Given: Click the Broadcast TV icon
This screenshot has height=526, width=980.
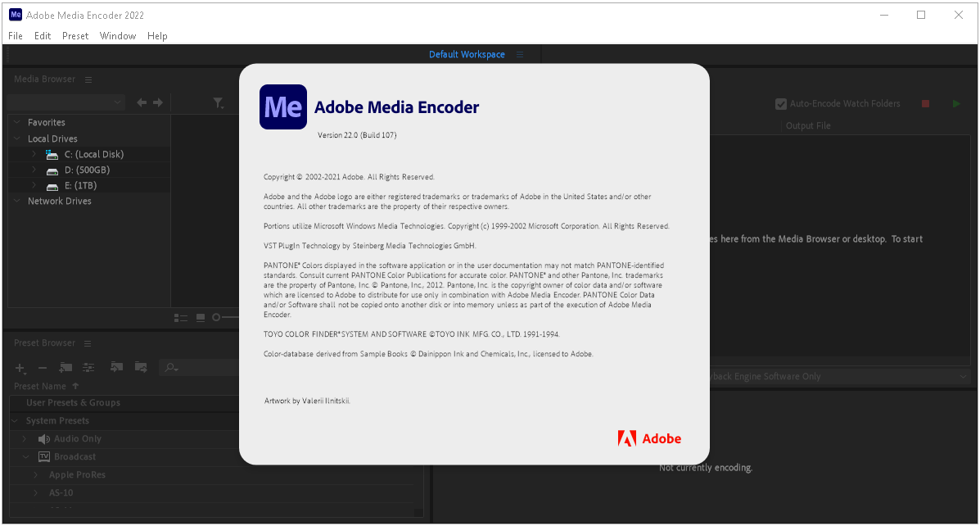Looking at the screenshot, I should click(43, 456).
